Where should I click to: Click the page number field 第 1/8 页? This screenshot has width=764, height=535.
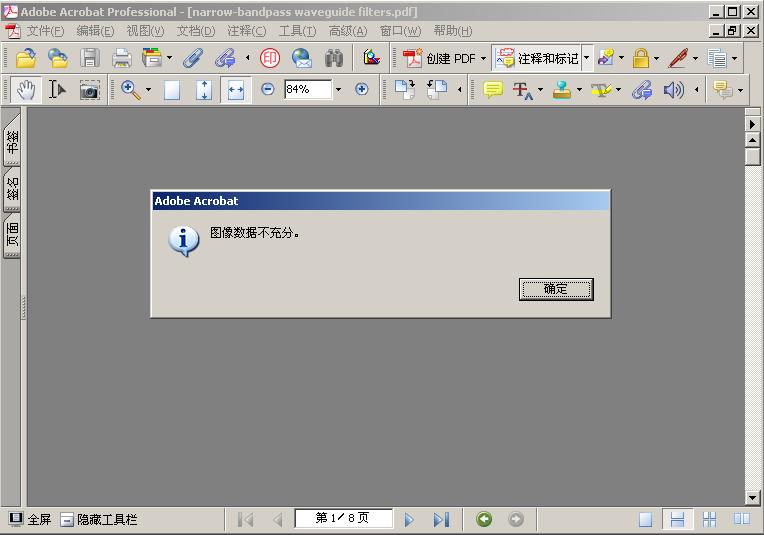coord(343,518)
